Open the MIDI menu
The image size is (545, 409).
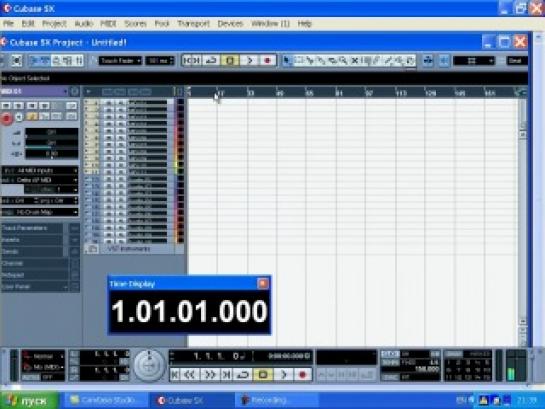108,24
